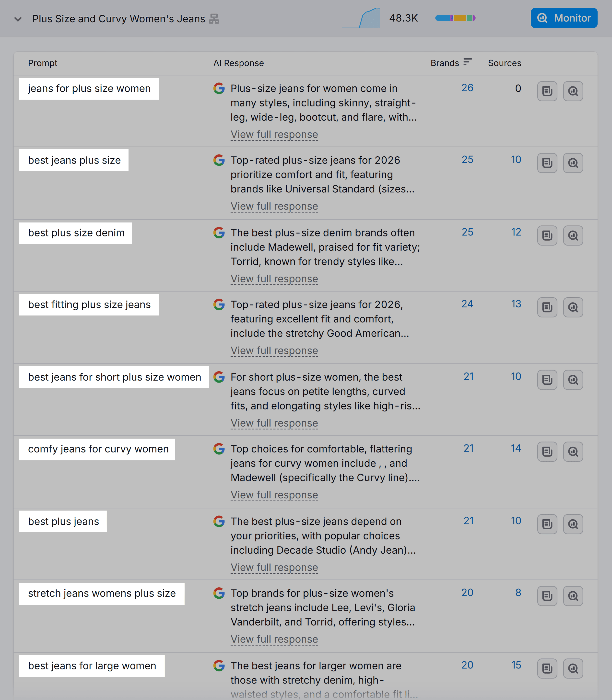Screen dimensions: 612x700
Task: Sort the table by Brands column
Action: [467, 62]
